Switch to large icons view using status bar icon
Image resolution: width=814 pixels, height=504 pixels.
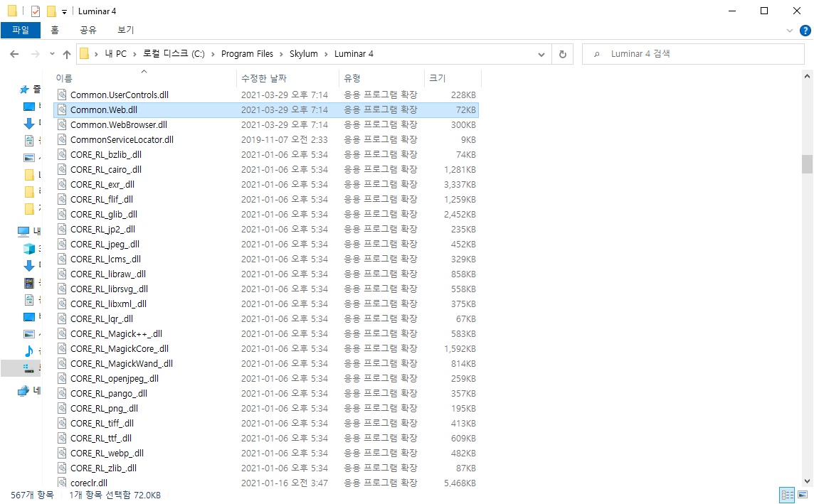[803, 495]
